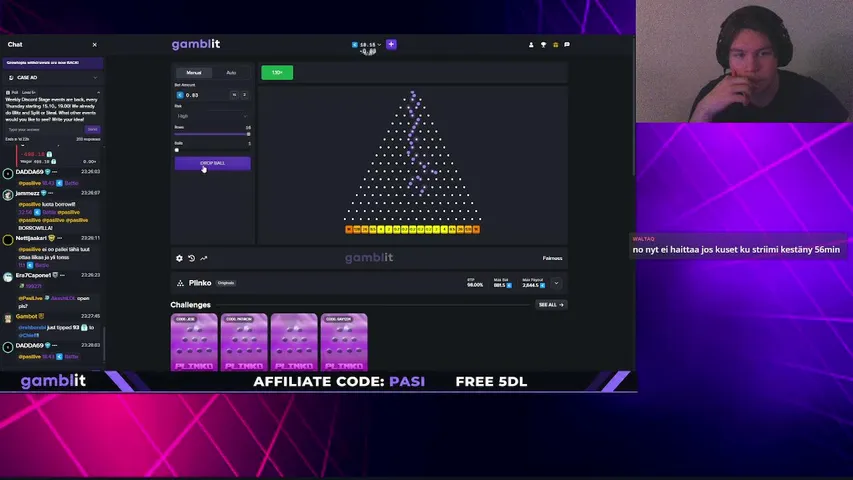Collapse the poll section in chat
Image resolution: width=853 pixels, height=480 pixels.
[98, 93]
